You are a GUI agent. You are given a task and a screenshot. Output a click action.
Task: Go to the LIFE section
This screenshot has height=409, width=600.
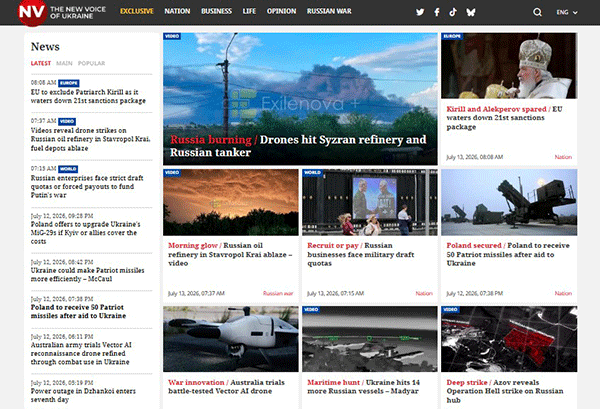[x=249, y=11]
